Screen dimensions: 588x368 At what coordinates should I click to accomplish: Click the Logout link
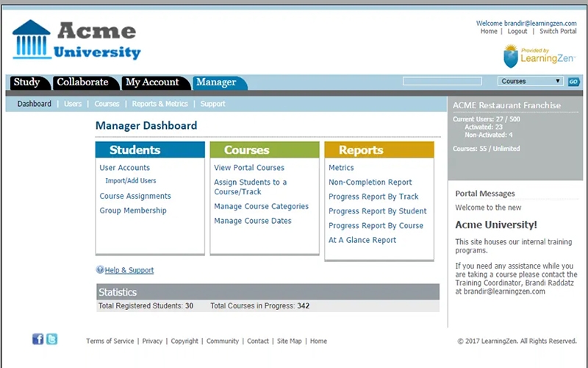517,32
